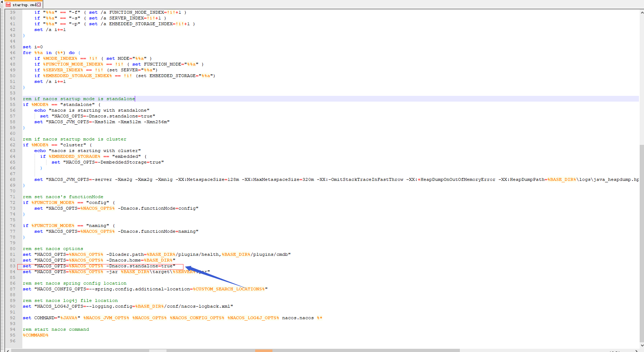
Task: Click 'if %FUNCTION_MODE% == "naming" (' line
Action: pos(69,226)
